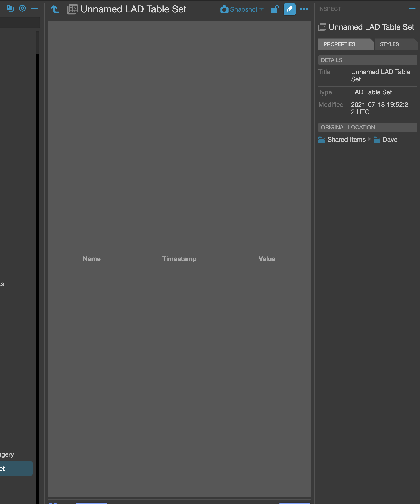
Task: Click the Timestamp column header
Action: click(x=179, y=259)
